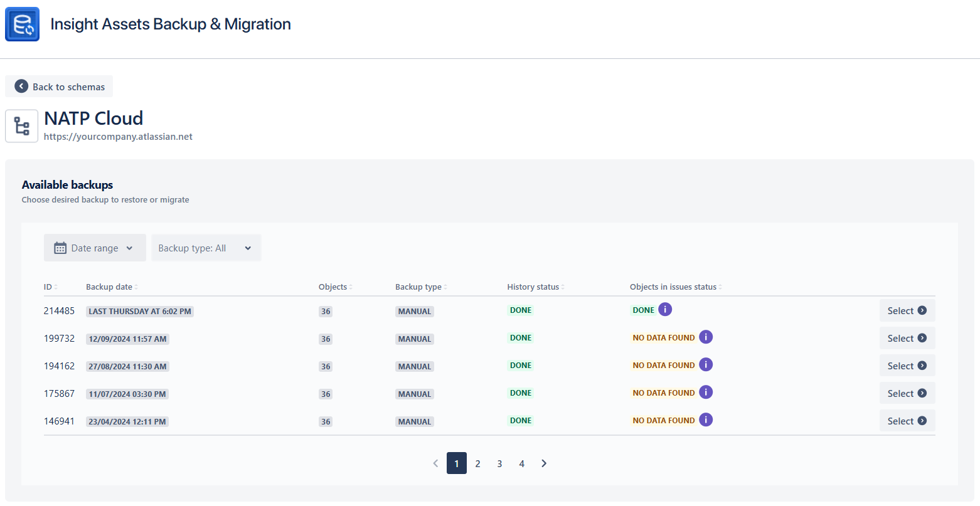This screenshot has height=506, width=980.
Task: Click date 27/08/2024 11:30 AM
Action: point(127,367)
